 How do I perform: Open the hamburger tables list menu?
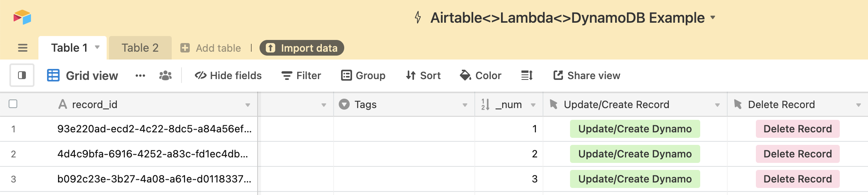23,48
